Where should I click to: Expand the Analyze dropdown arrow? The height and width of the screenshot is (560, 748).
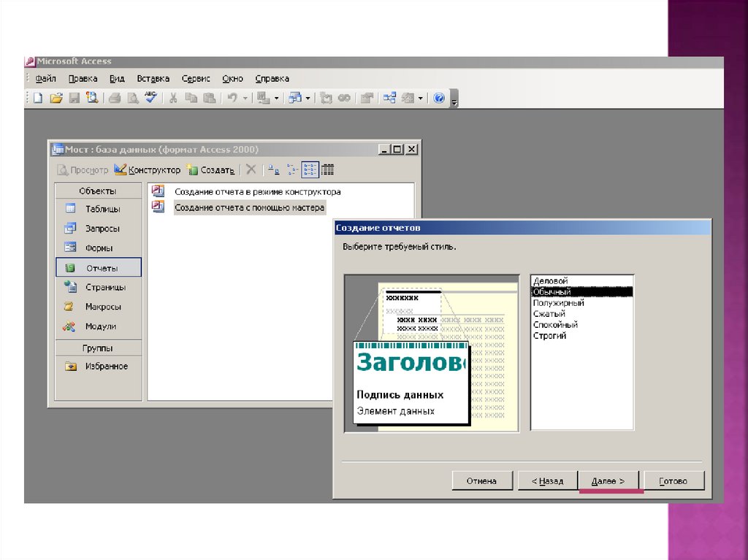point(308,99)
